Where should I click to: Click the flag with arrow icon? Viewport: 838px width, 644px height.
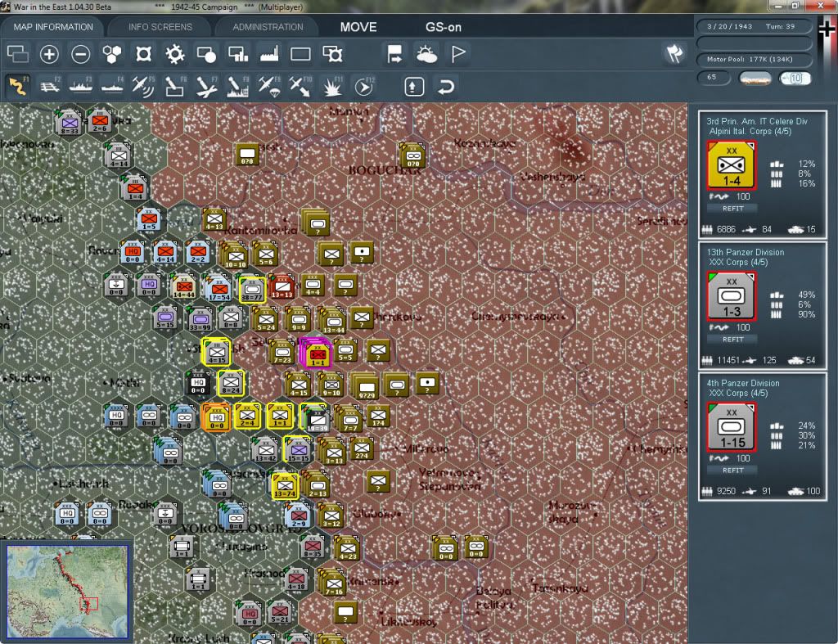[394, 54]
